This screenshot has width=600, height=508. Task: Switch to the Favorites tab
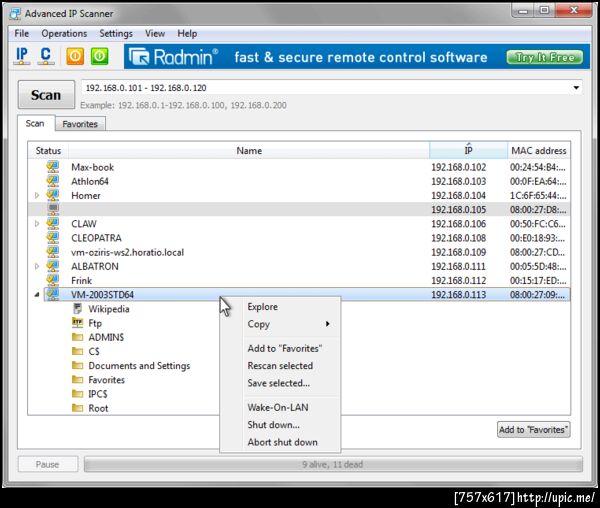(80, 124)
